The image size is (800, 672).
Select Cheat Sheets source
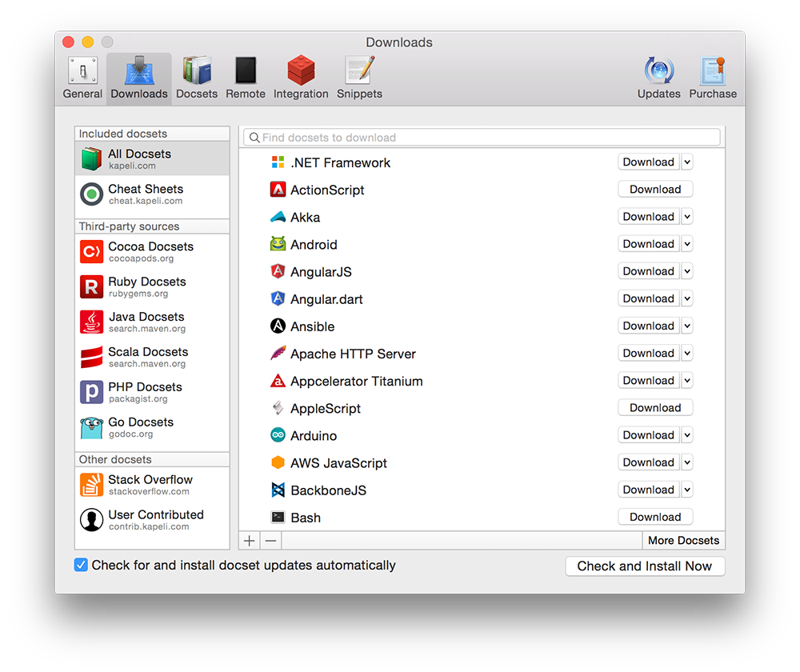pyautogui.click(x=152, y=194)
